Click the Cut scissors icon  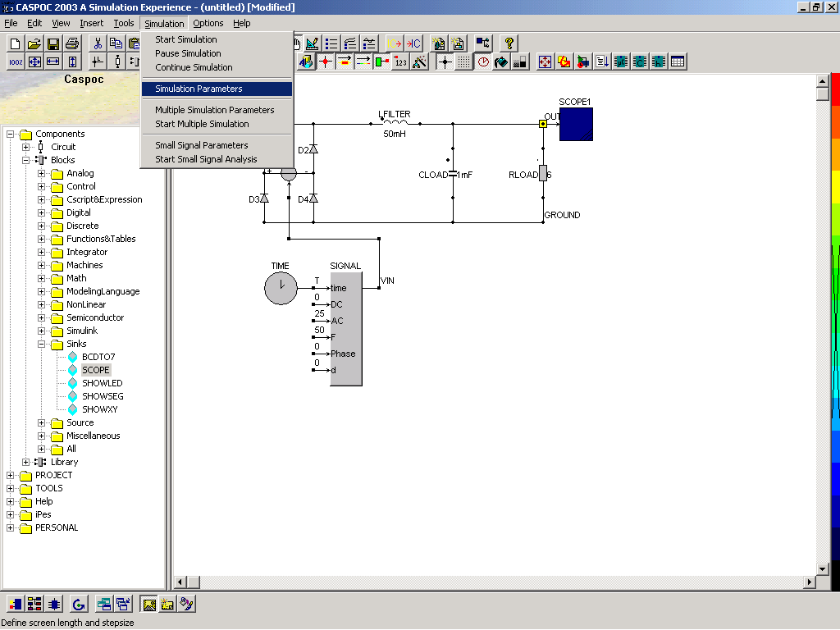point(98,43)
